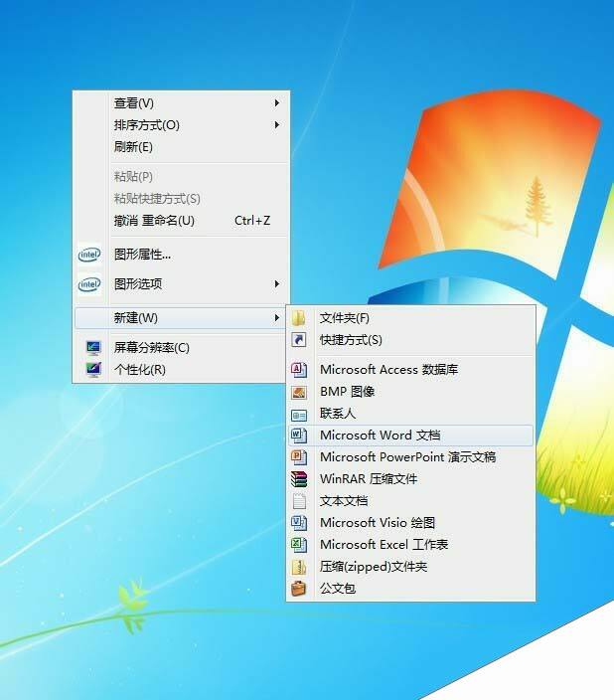Expand the 查看(V) submenu arrow
Screen dimensions: 614x700
276,103
